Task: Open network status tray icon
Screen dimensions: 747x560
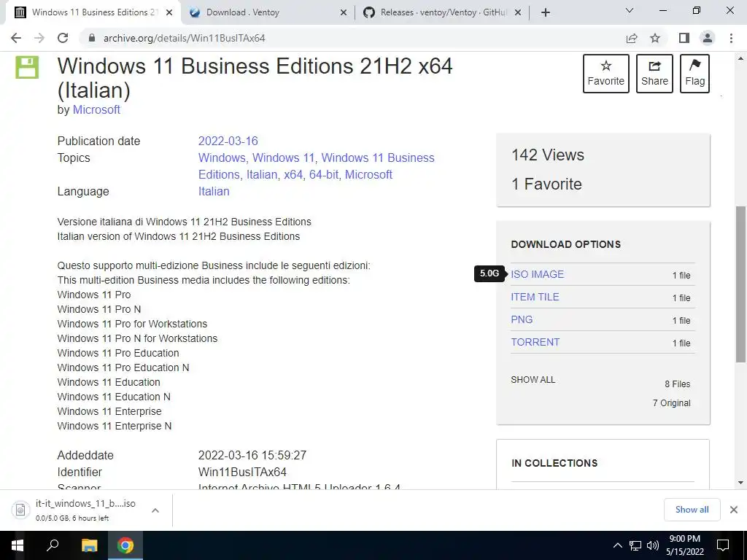Action: click(x=635, y=545)
